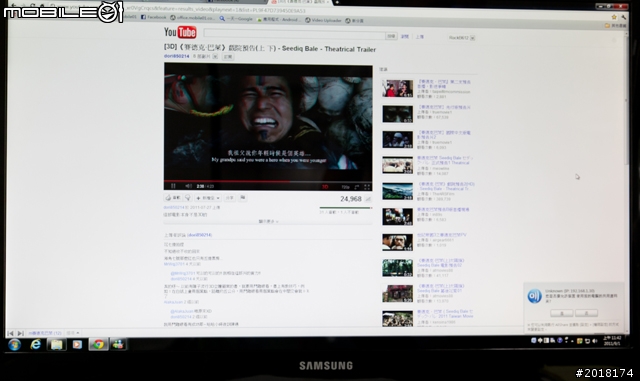Click the network icon in system tray

(x=587, y=341)
